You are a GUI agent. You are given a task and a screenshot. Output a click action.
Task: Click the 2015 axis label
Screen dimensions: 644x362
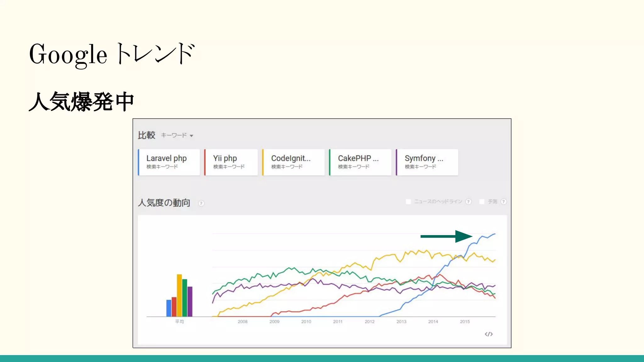[465, 321]
